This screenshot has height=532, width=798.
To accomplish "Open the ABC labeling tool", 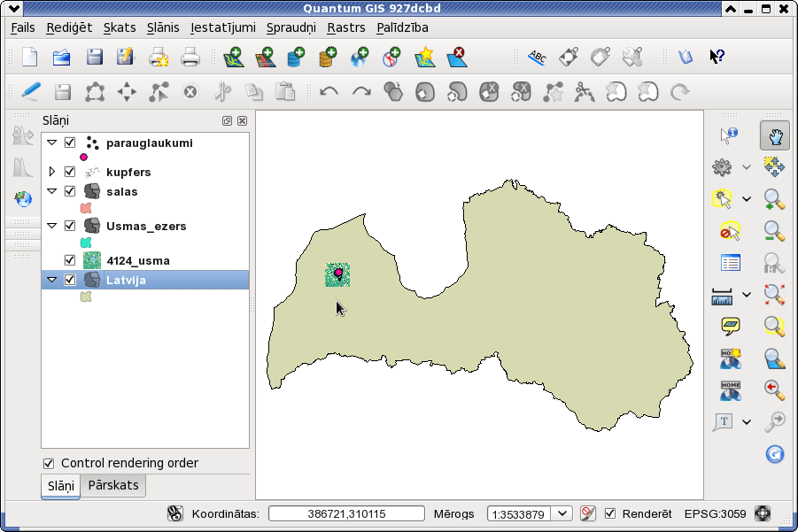I will pyautogui.click(x=537, y=57).
